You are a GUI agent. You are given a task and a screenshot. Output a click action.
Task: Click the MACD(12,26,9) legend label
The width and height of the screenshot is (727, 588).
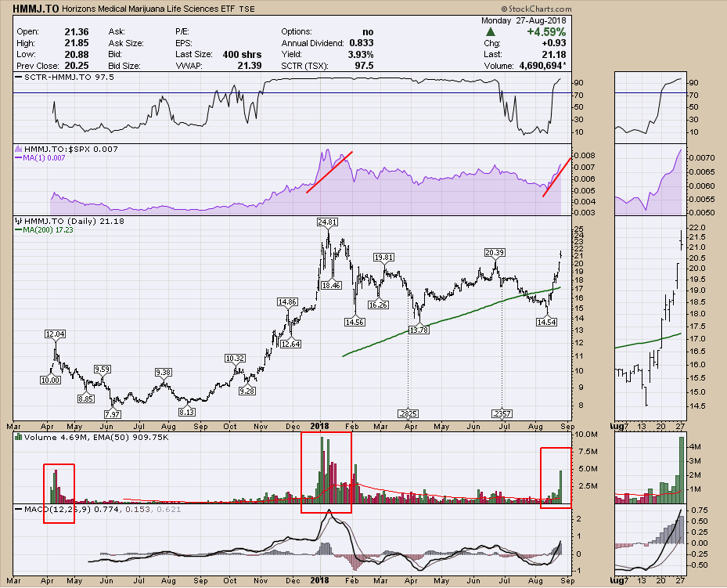(103, 509)
